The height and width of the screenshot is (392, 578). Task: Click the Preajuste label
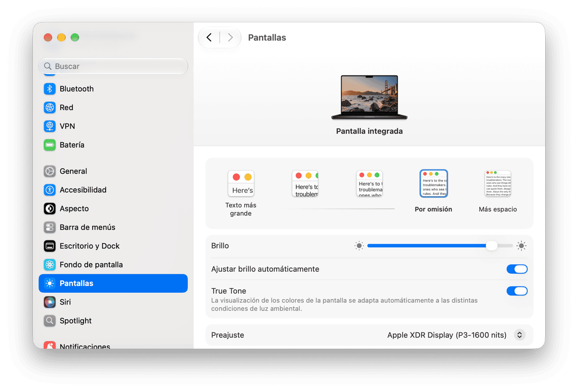[x=228, y=335]
